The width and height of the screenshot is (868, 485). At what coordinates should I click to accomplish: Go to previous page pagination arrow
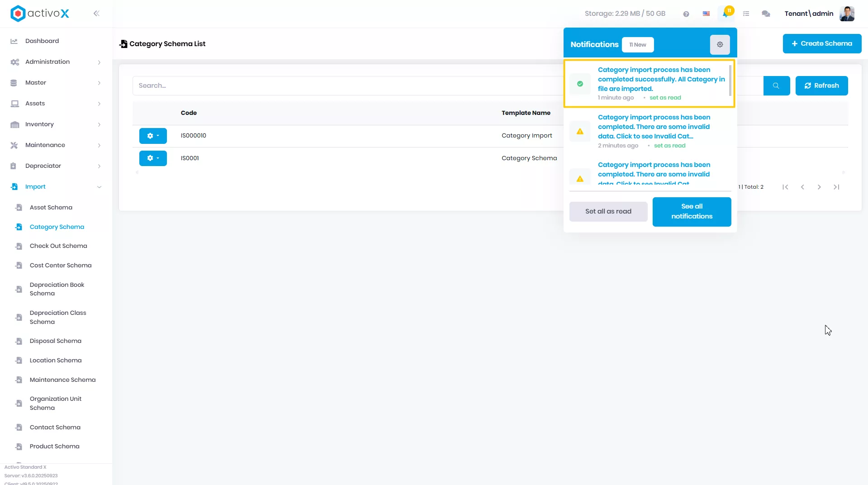[x=802, y=187]
